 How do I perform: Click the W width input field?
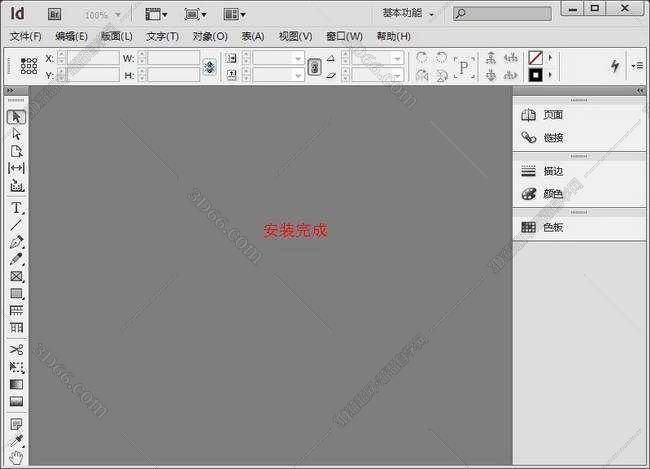click(x=173, y=58)
